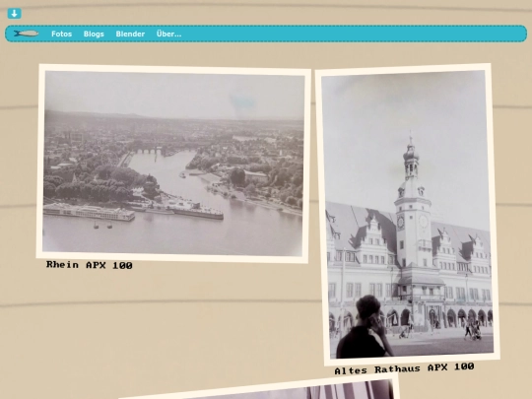Click the download arrow icon
The height and width of the screenshot is (399, 532).
coord(14,14)
